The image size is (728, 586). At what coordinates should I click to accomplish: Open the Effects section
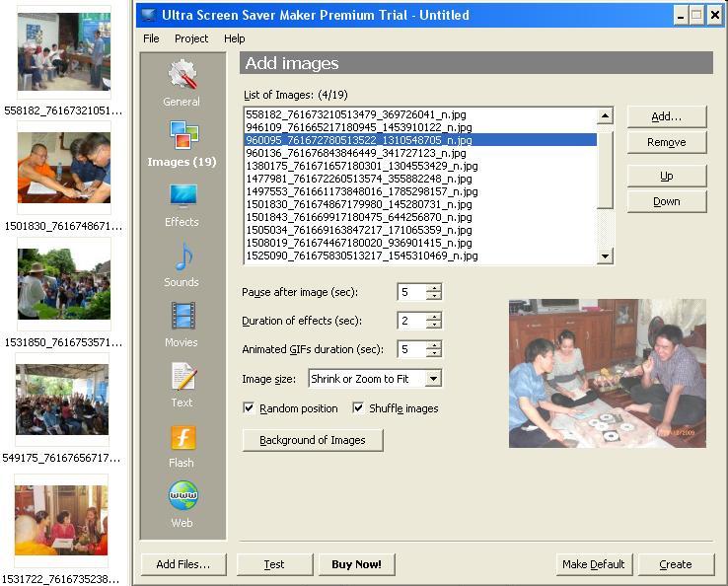click(182, 205)
